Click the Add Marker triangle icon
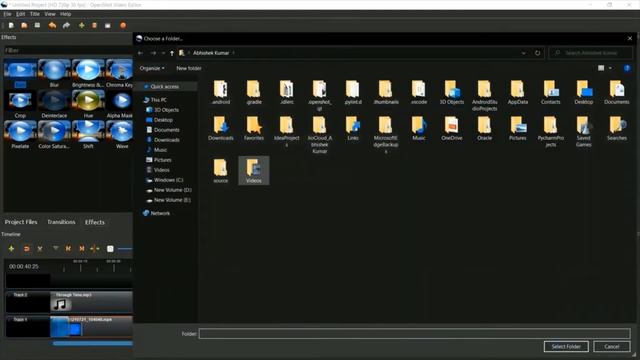 point(56,248)
